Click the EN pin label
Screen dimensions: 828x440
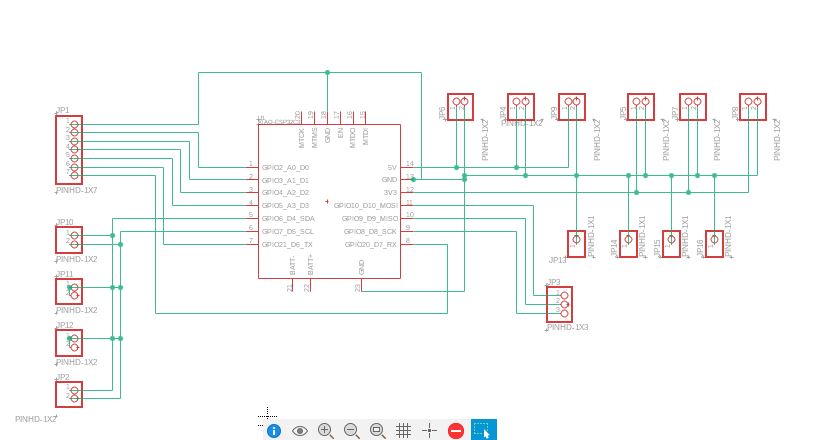(340, 132)
